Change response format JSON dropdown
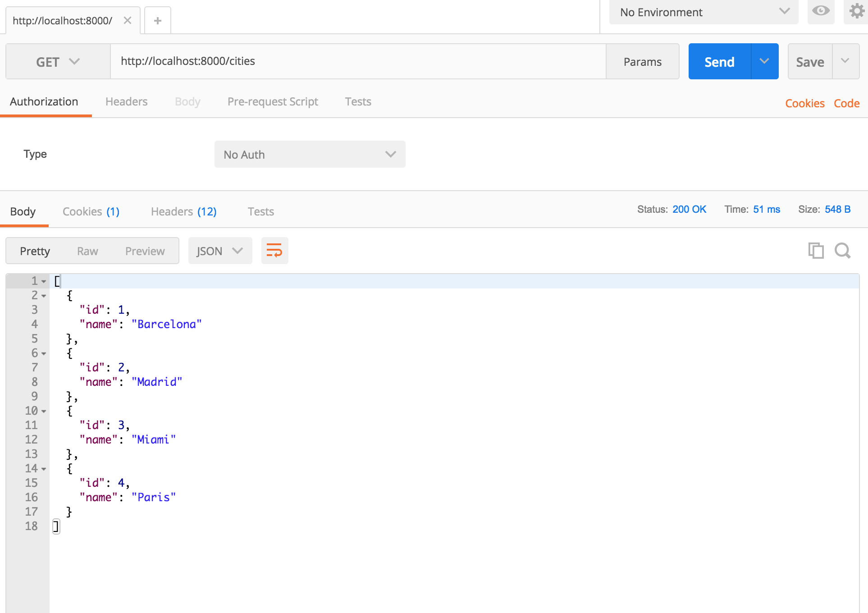 click(219, 251)
